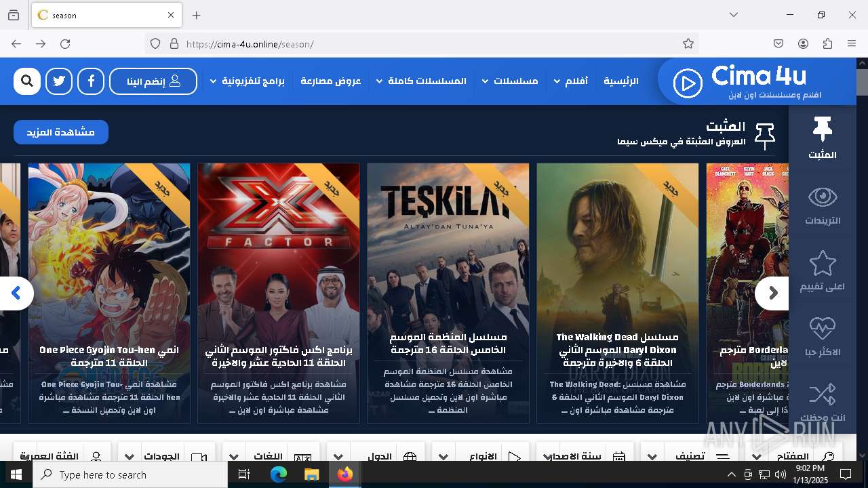Click the browser forward arrow
The width and height of the screenshot is (868, 488).
[41, 44]
